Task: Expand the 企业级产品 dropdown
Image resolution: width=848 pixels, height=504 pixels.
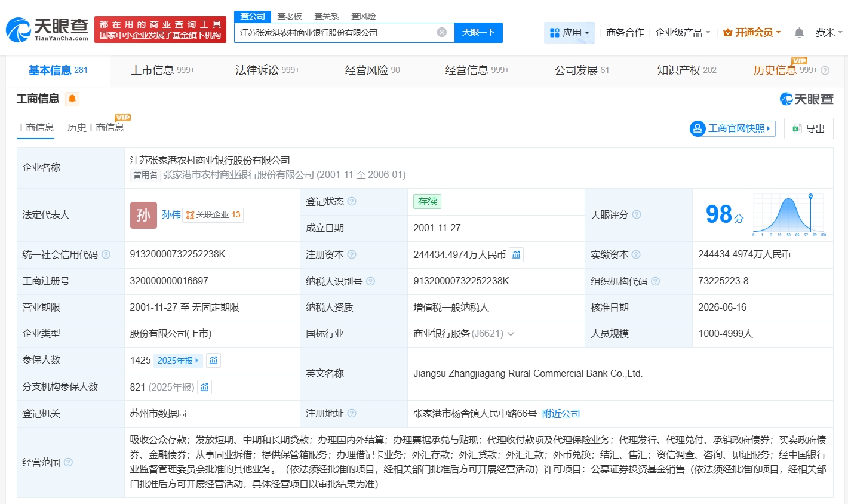Action: (x=683, y=33)
